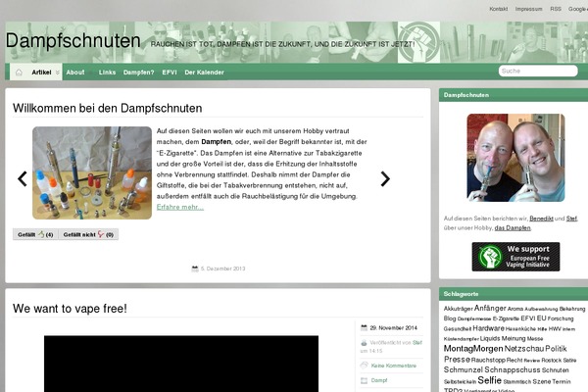Open the Dampf category link
This screenshot has width=588, height=392.
pos(378,380)
